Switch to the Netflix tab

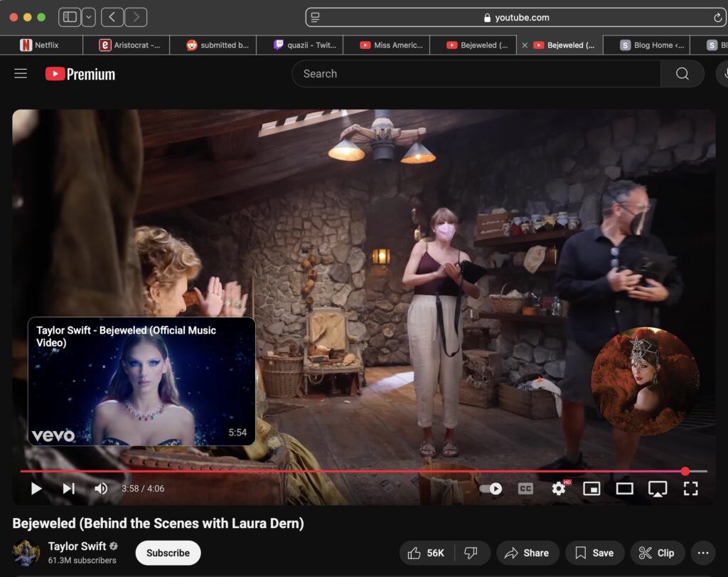41,45
